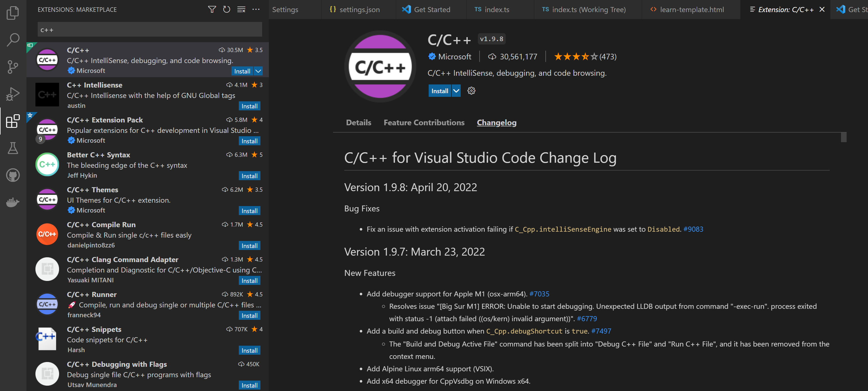Open the GitHub view in activity bar
This screenshot has height=391, width=868.
(x=13, y=175)
